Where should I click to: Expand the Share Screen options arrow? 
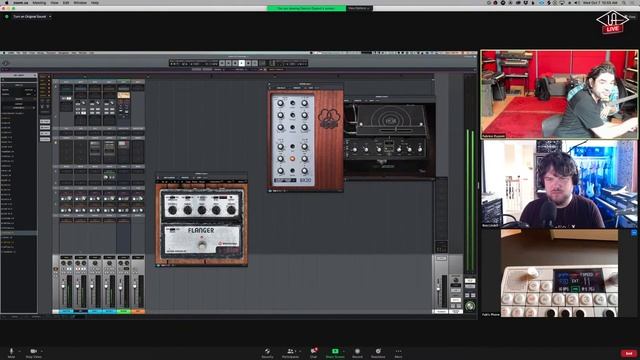(344, 351)
